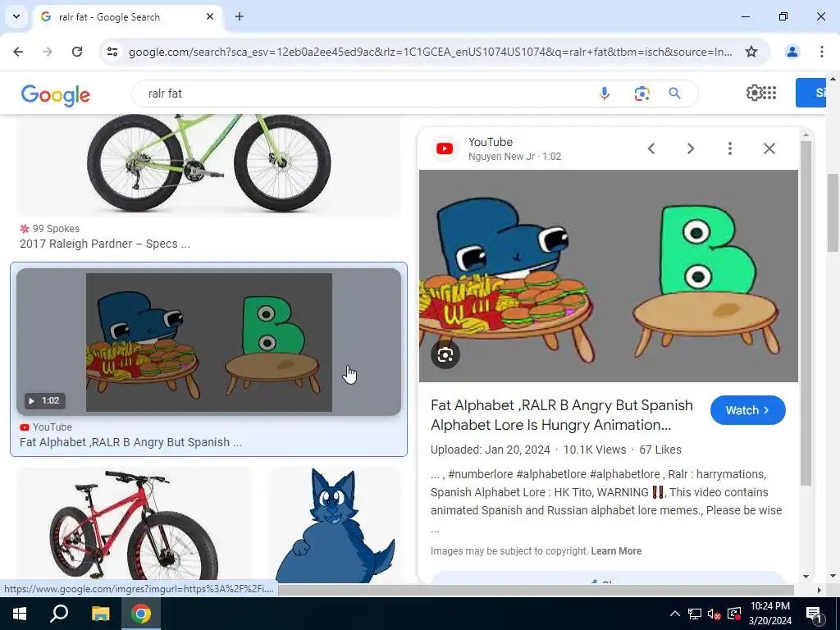Click Chrome icon in taskbar
The height and width of the screenshot is (630, 840).
click(x=141, y=614)
